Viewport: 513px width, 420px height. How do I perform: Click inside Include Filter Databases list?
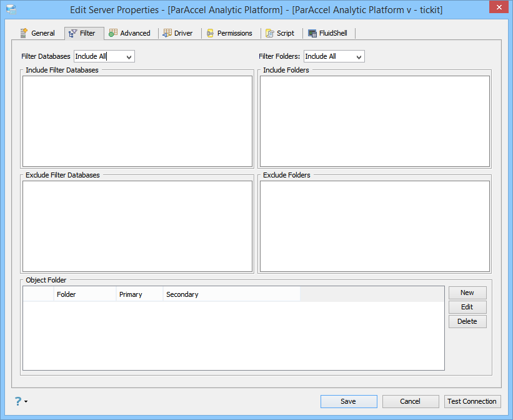(137, 121)
